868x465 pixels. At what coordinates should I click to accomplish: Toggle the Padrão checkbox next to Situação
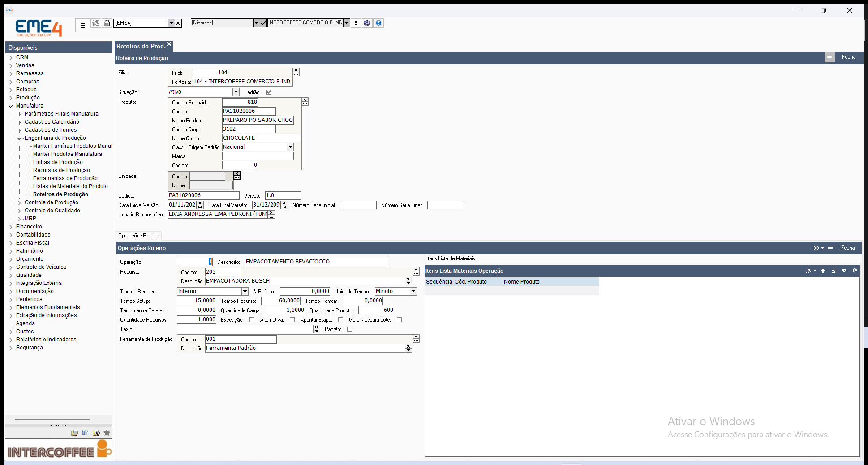coord(269,92)
